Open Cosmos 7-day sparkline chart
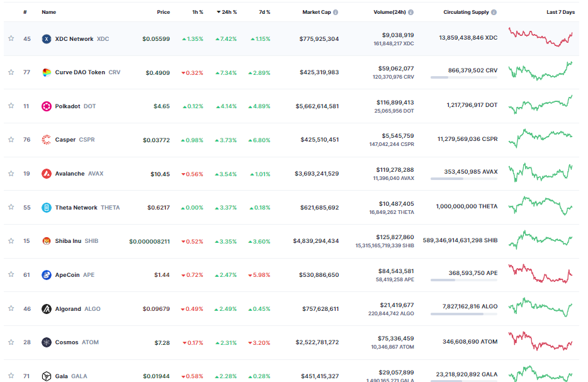The height and width of the screenshot is (382, 588). tap(540, 340)
